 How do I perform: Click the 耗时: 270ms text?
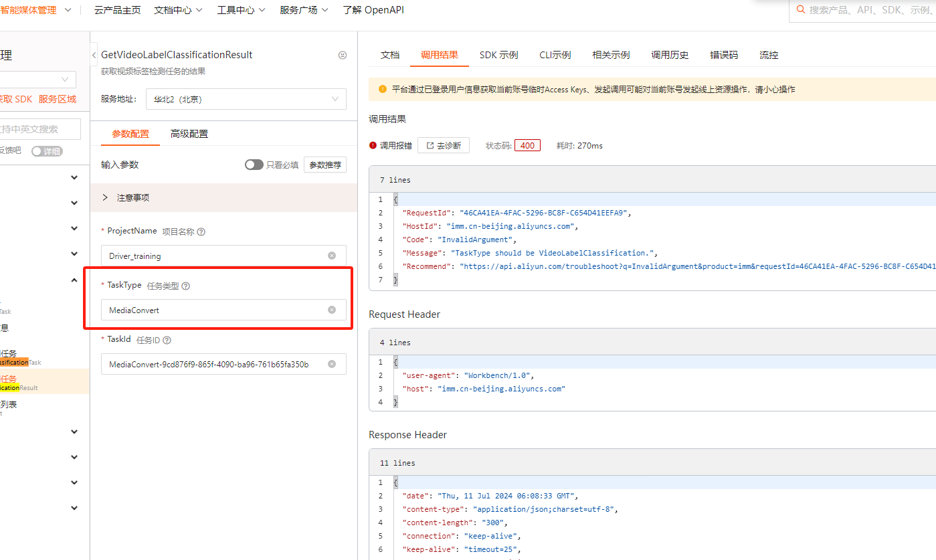(579, 145)
